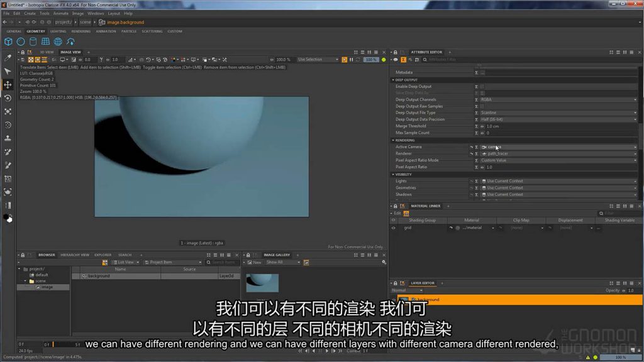Expand the List View dropdown in Browser
This screenshot has height=362, width=644.
tap(125, 262)
